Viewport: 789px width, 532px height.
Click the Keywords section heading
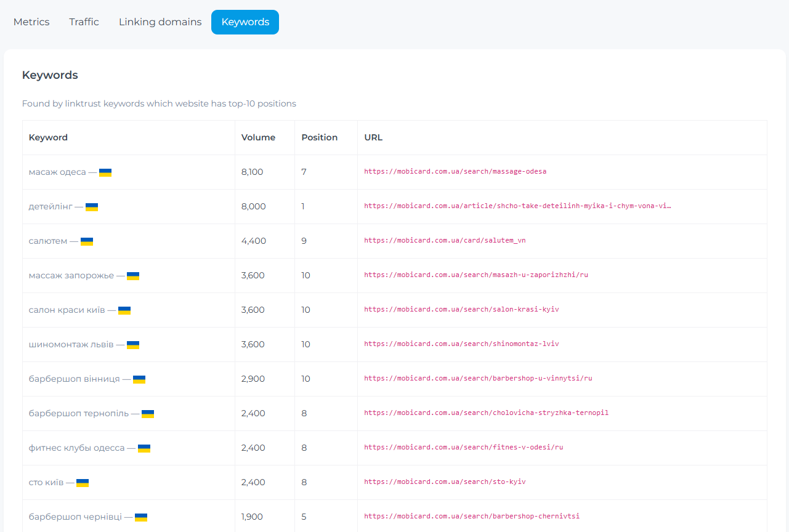pos(50,76)
